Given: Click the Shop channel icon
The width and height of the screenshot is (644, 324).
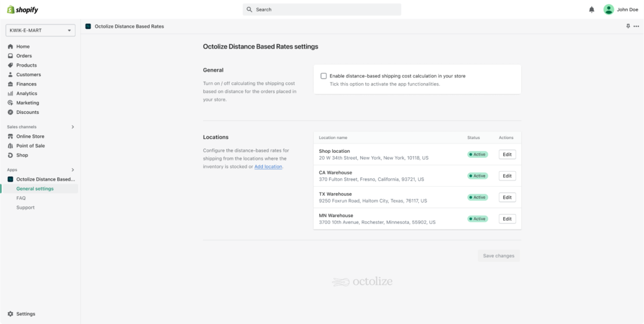Looking at the screenshot, I should (x=11, y=155).
